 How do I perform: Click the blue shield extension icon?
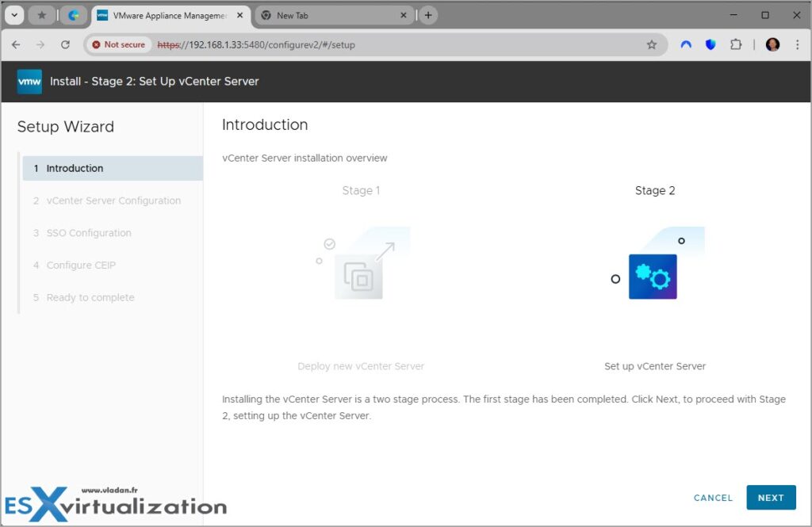[x=709, y=44]
